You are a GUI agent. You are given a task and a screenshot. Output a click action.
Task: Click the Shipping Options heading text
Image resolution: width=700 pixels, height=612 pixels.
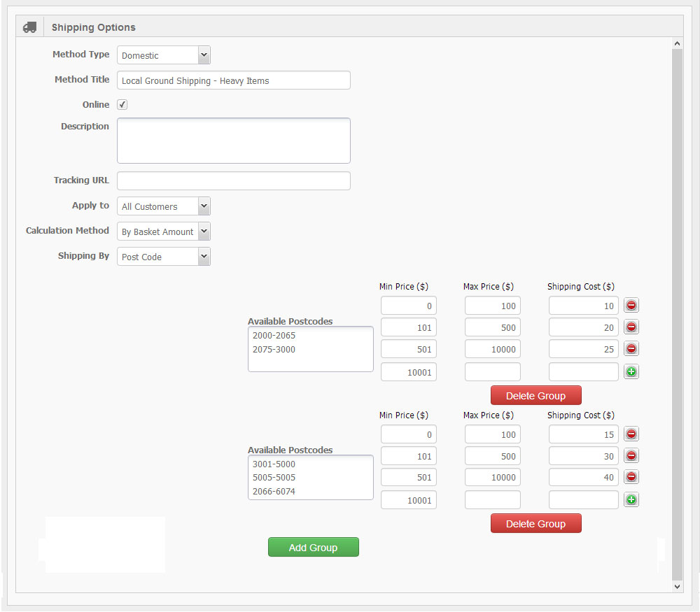coord(93,27)
